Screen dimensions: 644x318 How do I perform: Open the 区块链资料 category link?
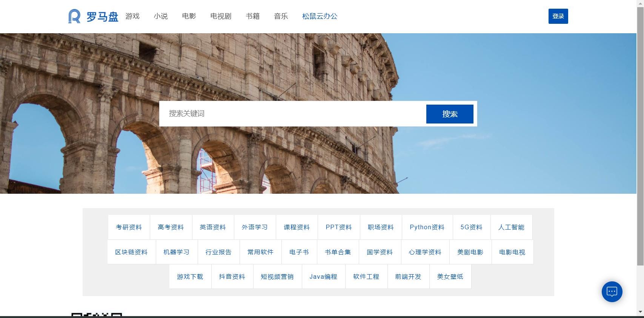[131, 252]
